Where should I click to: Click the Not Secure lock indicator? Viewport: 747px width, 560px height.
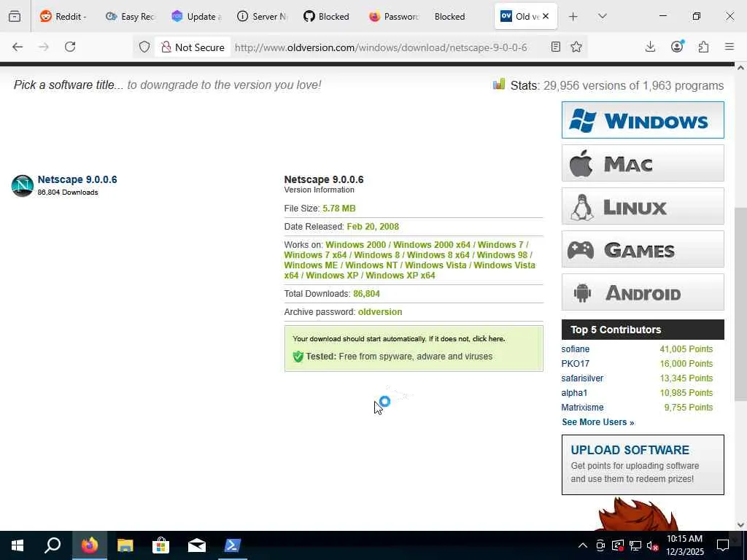(x=193, y=47)
